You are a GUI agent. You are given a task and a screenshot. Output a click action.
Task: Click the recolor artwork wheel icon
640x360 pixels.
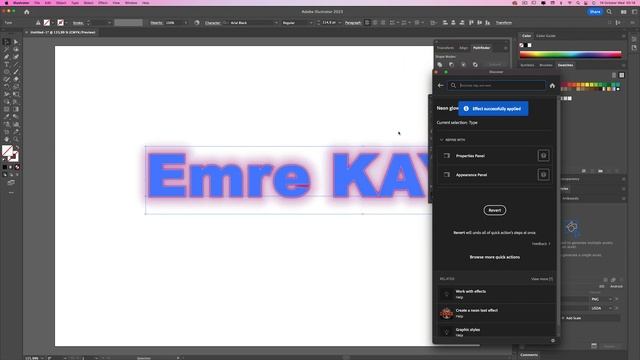[197, 23]
